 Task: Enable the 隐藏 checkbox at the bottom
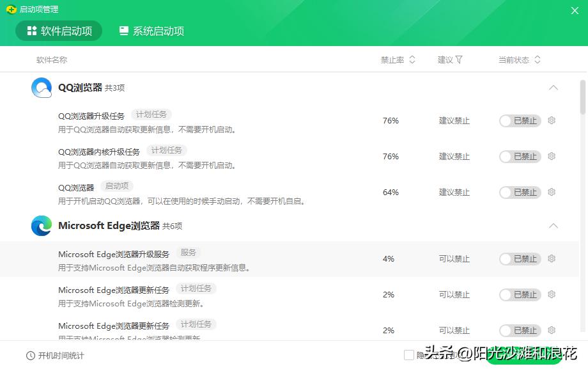click(x=409, y=355)
